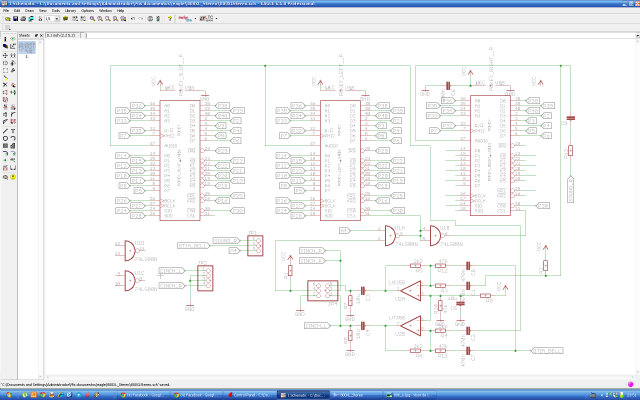Click the LTspice button
The image size is (640, 400).
point(206,19)
